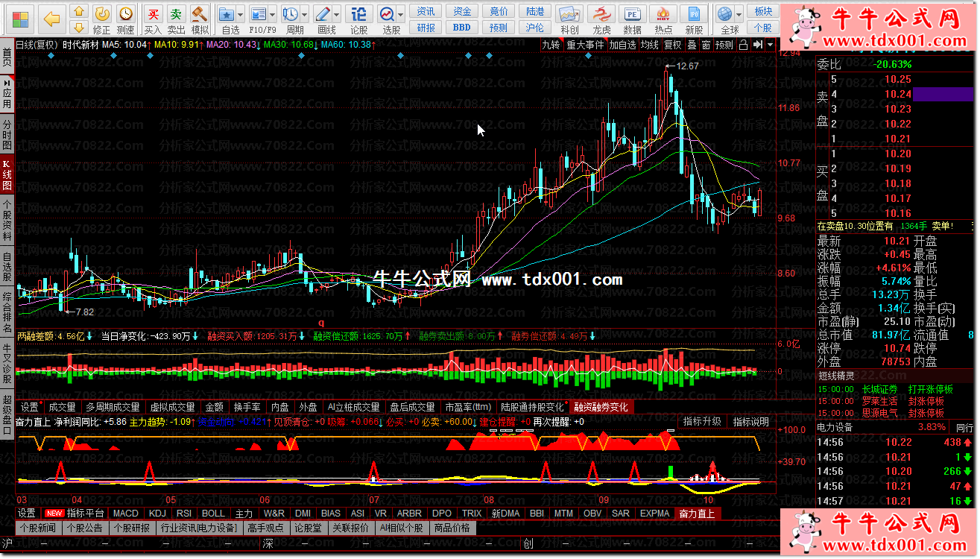Click sell level 4 price 10.24

pos(898,95)
